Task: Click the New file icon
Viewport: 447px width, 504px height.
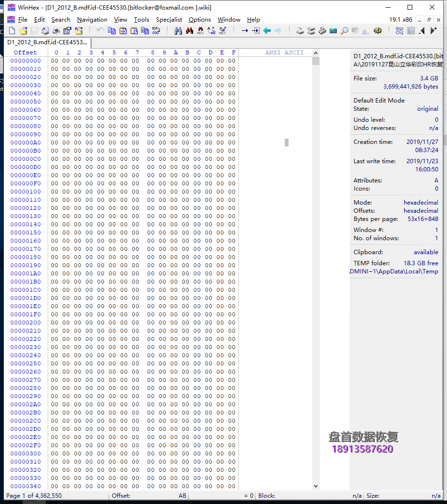Action: pyautogui.click(x=12, y=31)
